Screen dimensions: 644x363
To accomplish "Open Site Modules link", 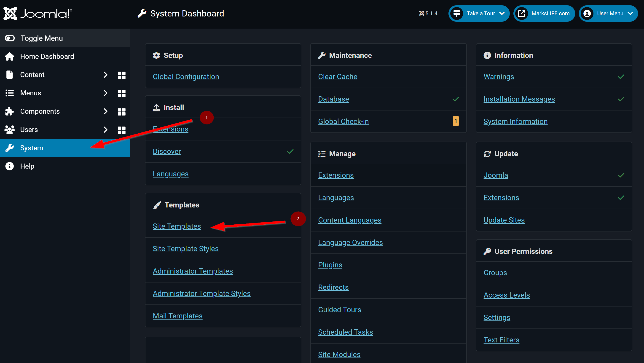I will (x=339, y=354).
